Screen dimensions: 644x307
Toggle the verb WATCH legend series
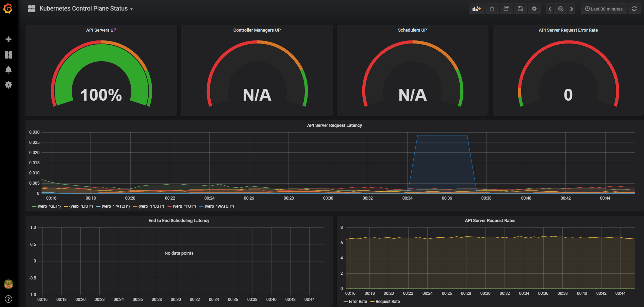click(x=217, y=206)
